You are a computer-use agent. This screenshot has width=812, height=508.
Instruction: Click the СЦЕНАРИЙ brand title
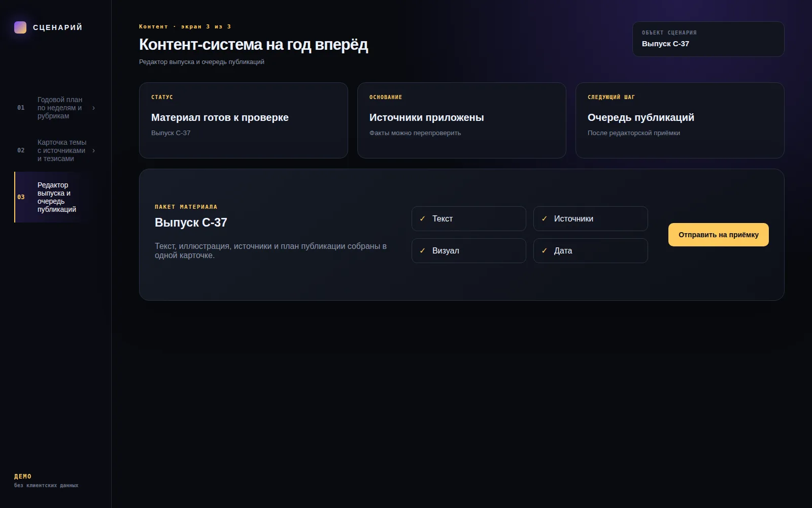click(x=57, y=27)
